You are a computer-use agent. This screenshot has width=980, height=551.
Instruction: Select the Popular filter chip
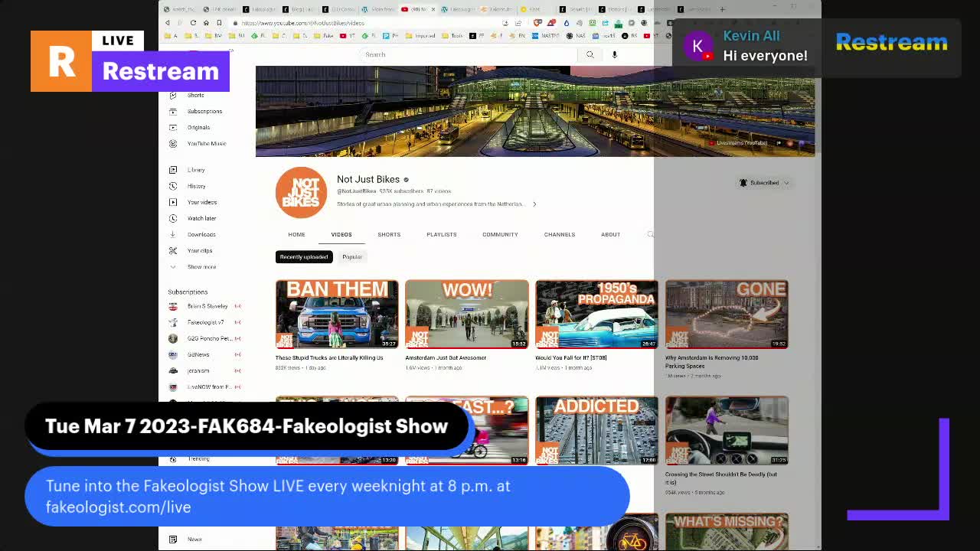pyautogui.click(x=352, y=257)
